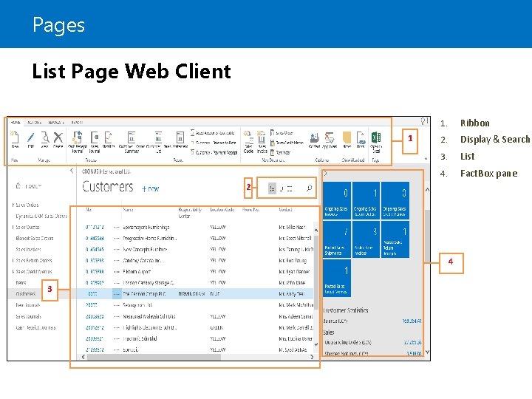Open row menu for Spotsmeyer's Furnishings

[x=117, y=227]
